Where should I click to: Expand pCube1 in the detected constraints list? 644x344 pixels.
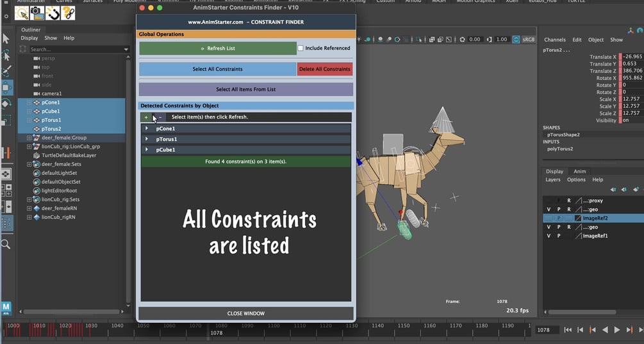147,150
